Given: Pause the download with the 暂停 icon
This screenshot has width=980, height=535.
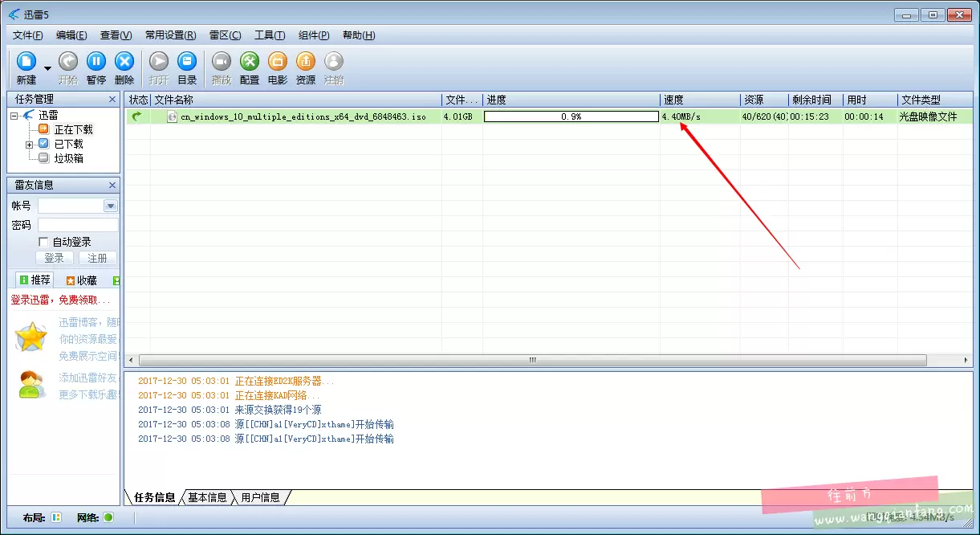Looking at the screenshot, I should coord(96,61).
